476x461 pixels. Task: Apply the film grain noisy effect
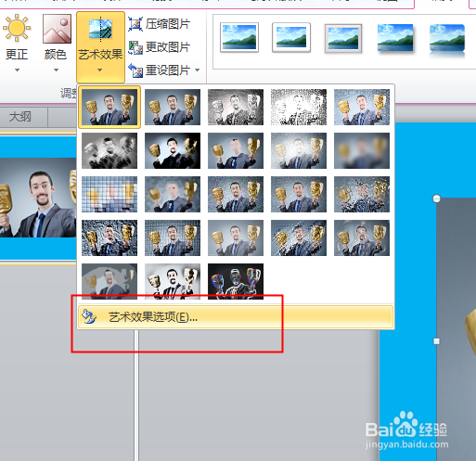[236, 195]
